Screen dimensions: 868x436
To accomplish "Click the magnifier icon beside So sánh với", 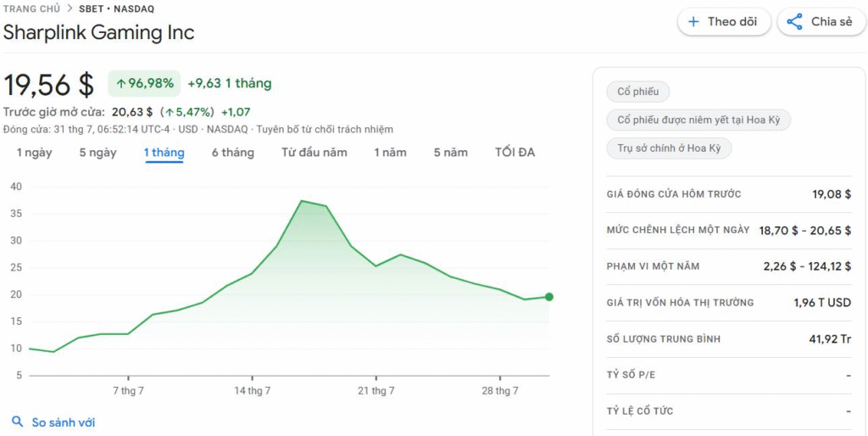I will pyautogui.click(x=18, y=422).
